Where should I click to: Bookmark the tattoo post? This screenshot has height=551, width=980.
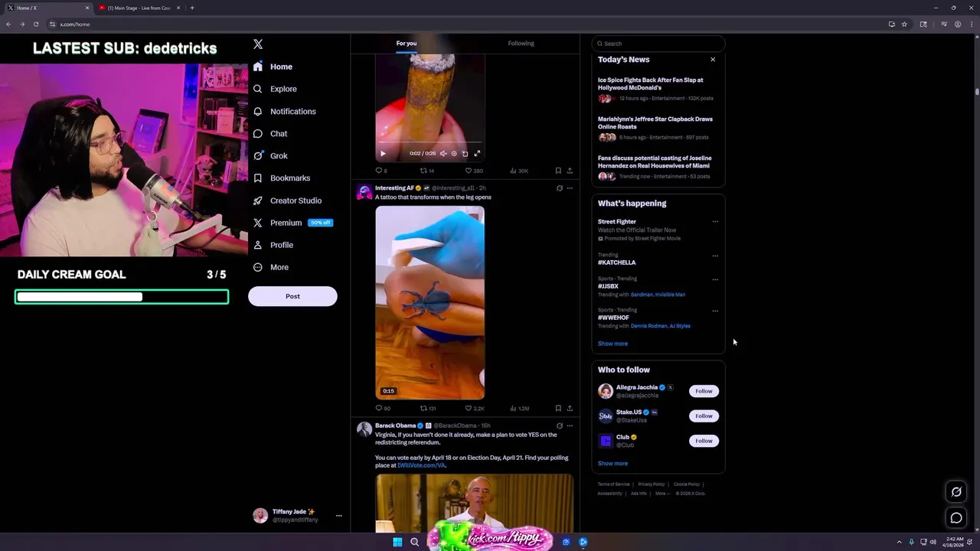click(558, 408)
